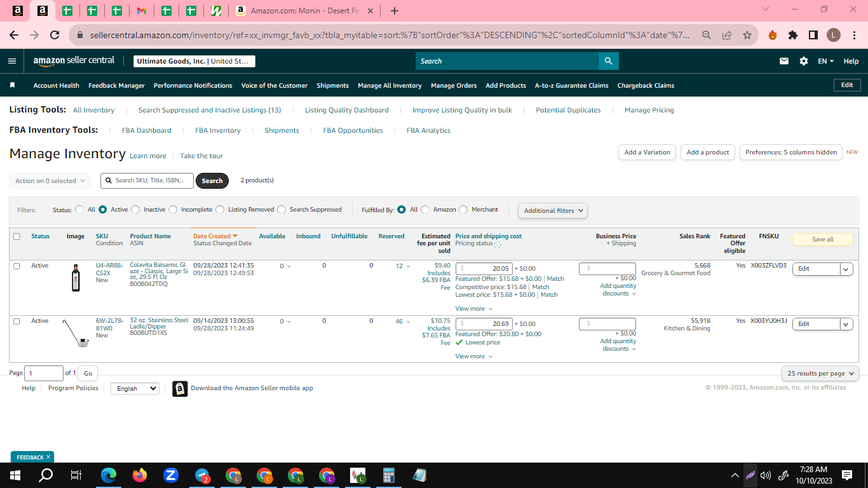Go to Manage Orders
This screenshot has height=488, width=868.
point(454,85)
